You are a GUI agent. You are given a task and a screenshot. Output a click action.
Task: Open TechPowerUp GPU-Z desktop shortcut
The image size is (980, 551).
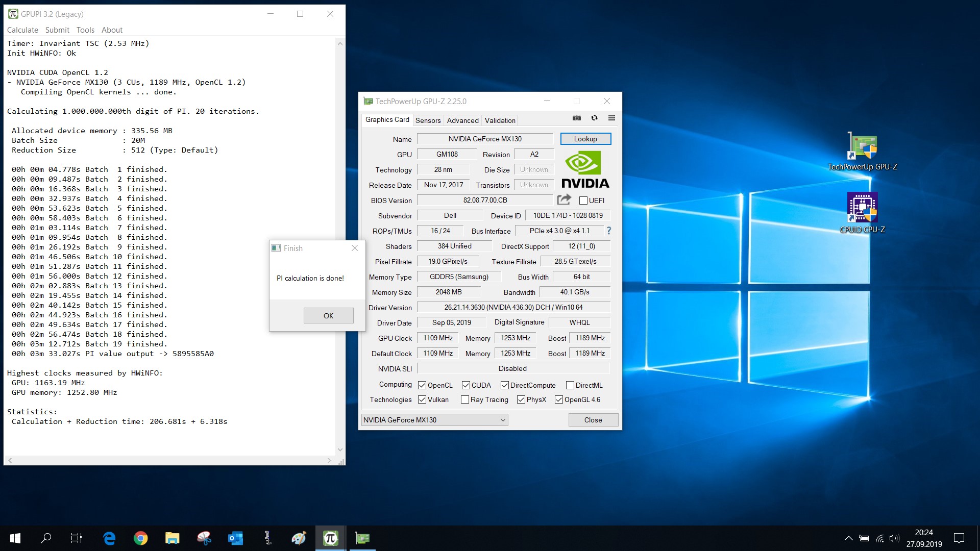(x=862, y=152)
